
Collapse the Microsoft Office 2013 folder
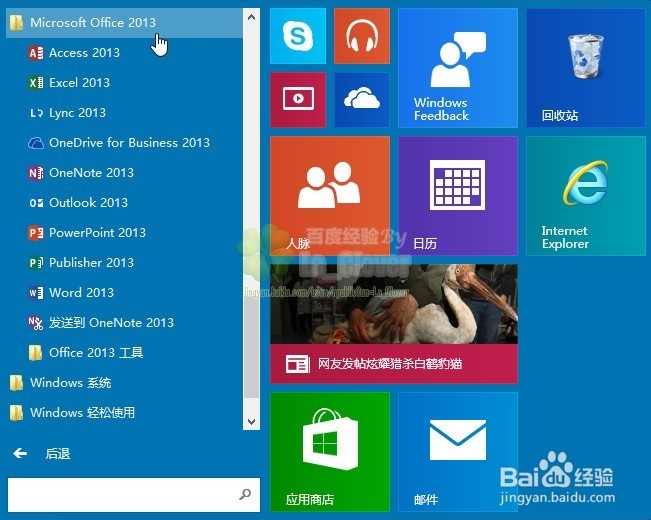tap(125, 23)
